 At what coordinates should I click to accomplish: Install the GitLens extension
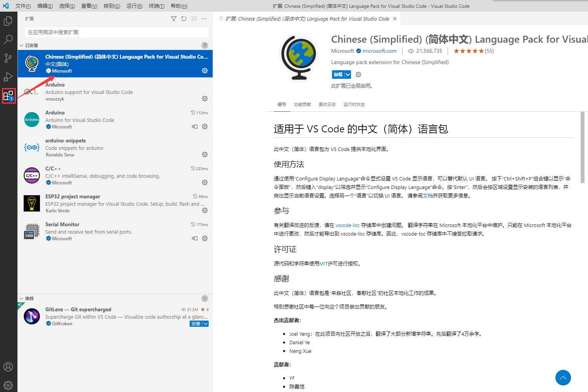click(196, 324)
